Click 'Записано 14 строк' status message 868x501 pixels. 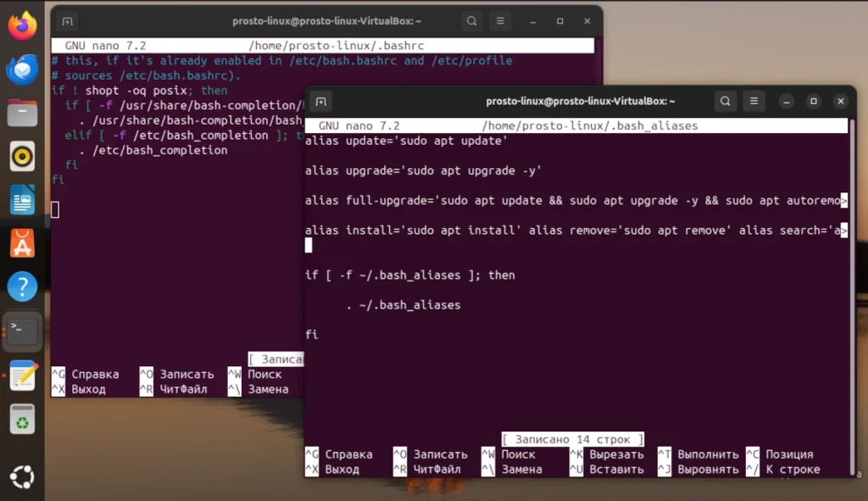click(572, 440)
